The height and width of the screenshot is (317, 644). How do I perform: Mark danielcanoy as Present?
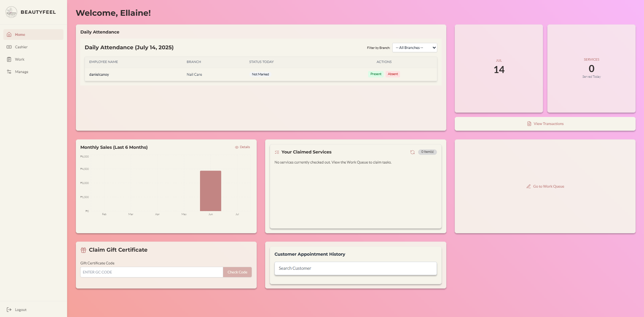376,74
